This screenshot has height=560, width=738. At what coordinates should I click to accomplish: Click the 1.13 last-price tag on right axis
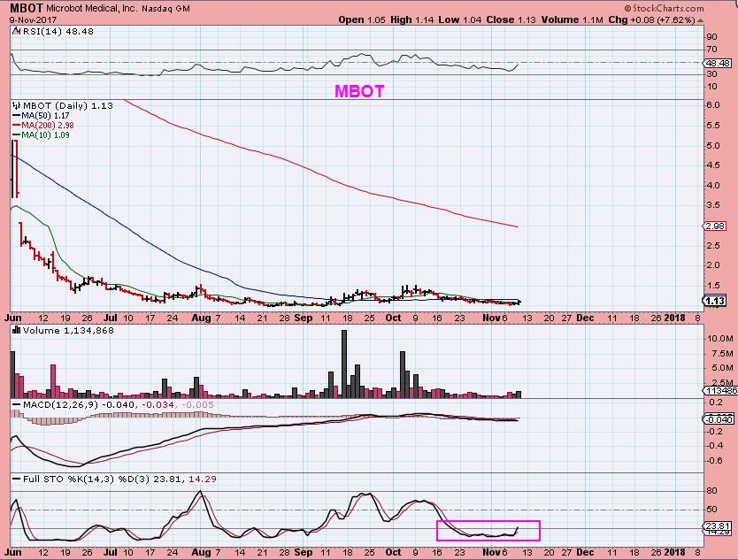point(715,301)
